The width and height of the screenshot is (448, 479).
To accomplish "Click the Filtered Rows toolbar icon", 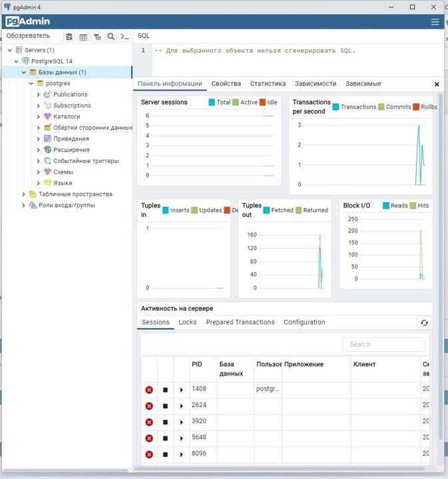I will click(x=97, y=37).
